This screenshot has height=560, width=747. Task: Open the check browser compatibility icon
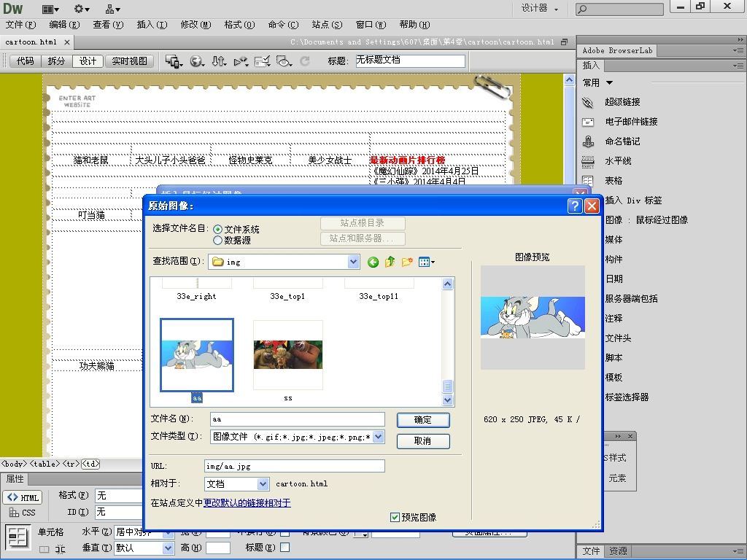(263, 61)
